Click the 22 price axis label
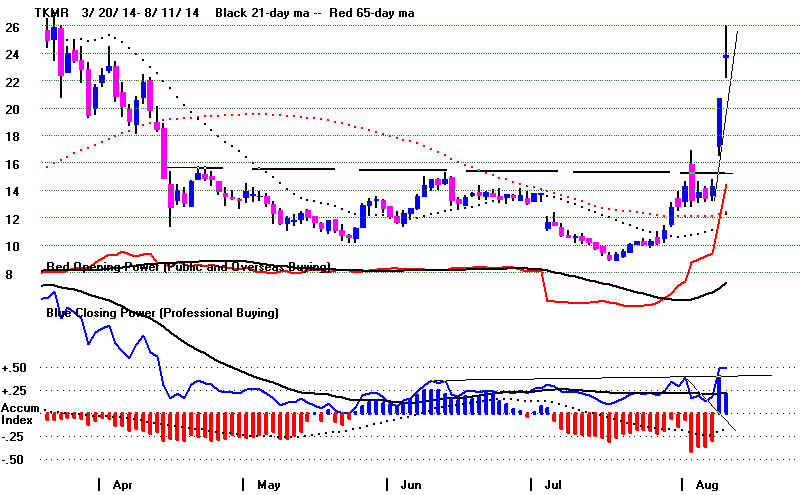The image size is (800, 495). (x=13, y=82)
